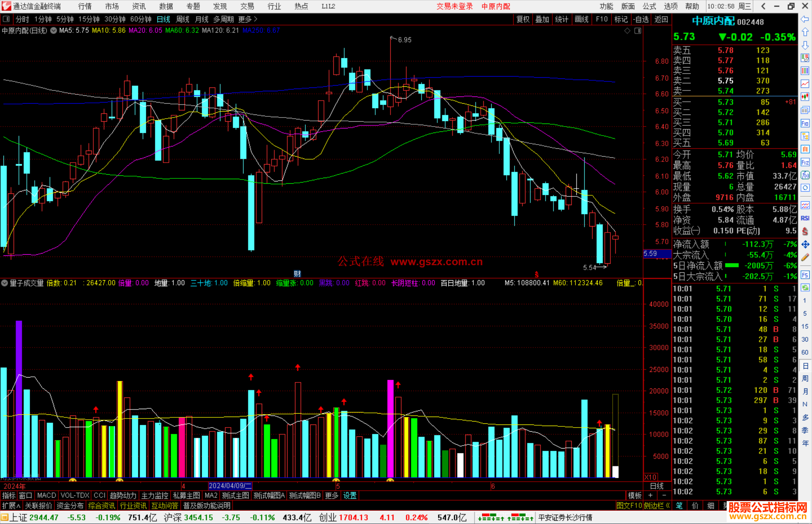Expand the 更多 periods dropdown
This screenshot has height=524, width=812.
pyautogui.click(x=247, y=19)
